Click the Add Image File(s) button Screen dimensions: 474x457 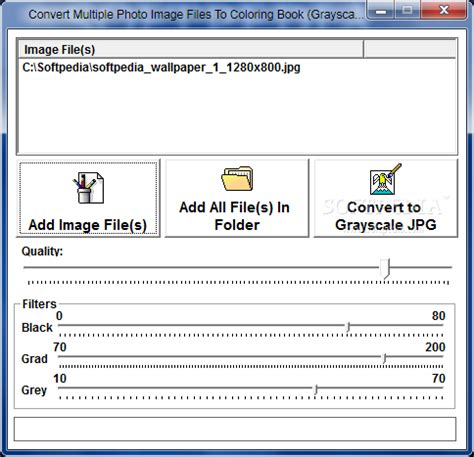(x=88, y=198)
